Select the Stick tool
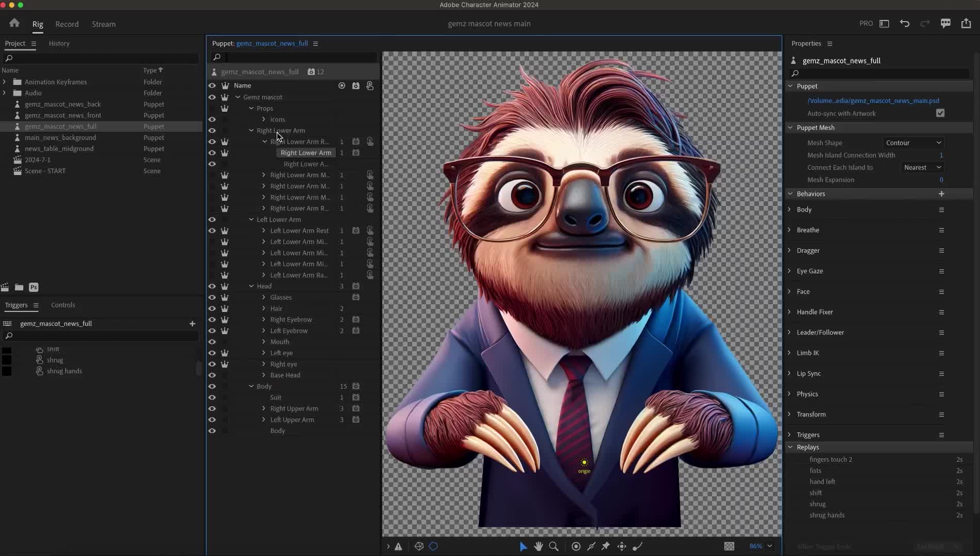980x556 pixels. click(591, 546)
